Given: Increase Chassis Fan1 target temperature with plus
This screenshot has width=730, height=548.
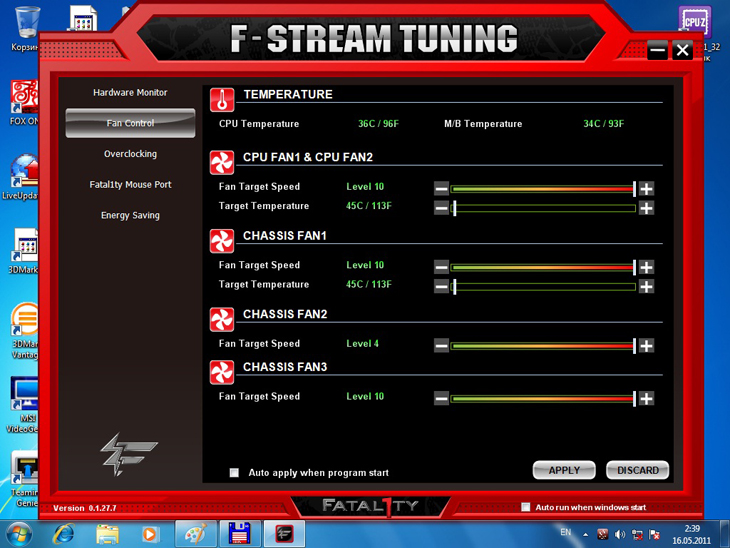Looking at the screenshot, I should tap(646, 286).
